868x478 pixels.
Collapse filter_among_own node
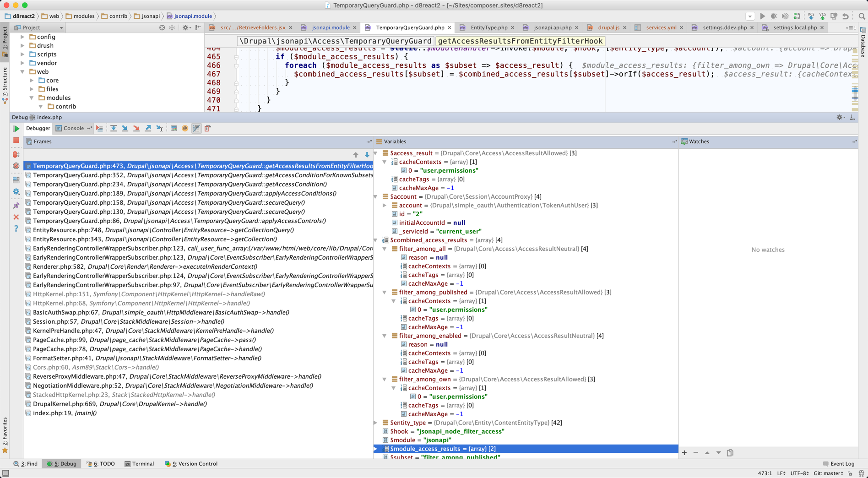[x=385, y=380]
